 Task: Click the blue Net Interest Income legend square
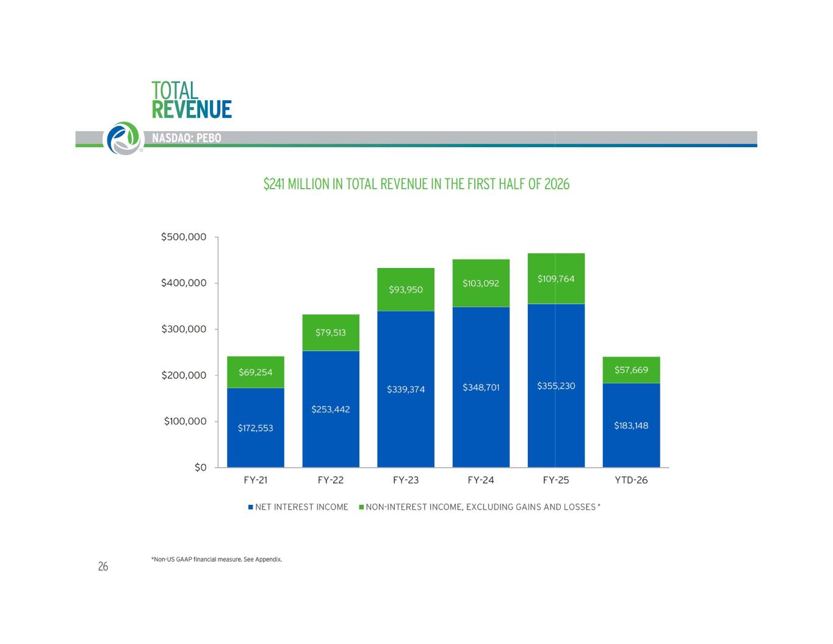[x=250, y=507]
